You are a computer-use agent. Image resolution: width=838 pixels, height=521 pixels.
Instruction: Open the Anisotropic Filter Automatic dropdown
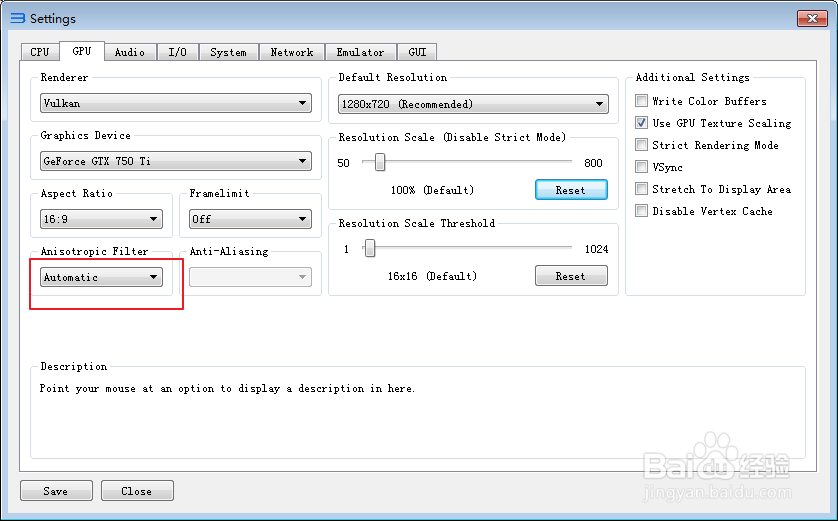[x=101, y=277]
